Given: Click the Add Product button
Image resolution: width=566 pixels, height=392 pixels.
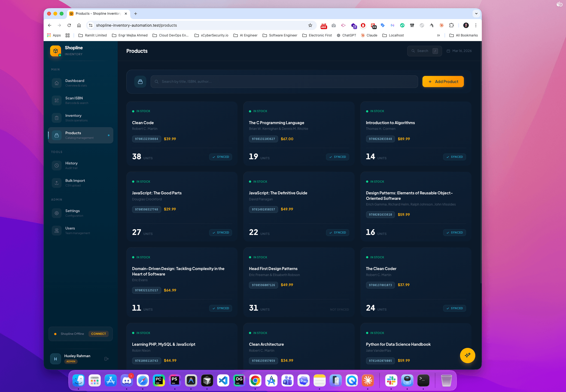Looking at the screenshot, I should 443,81.
